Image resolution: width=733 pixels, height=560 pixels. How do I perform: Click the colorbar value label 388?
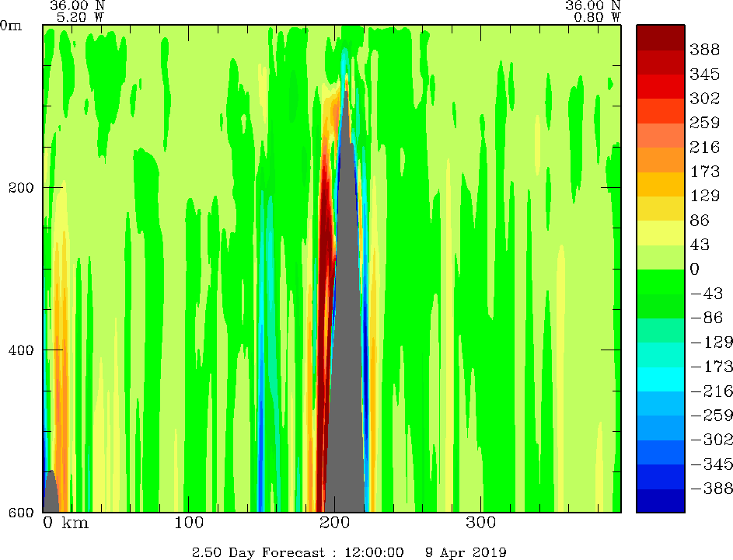click(x=704, y=50)
